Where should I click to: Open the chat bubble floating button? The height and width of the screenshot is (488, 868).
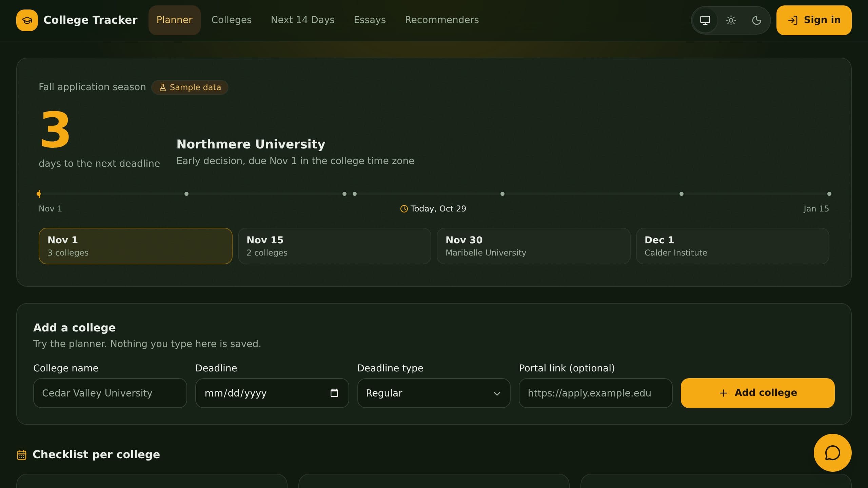(832, 453)
